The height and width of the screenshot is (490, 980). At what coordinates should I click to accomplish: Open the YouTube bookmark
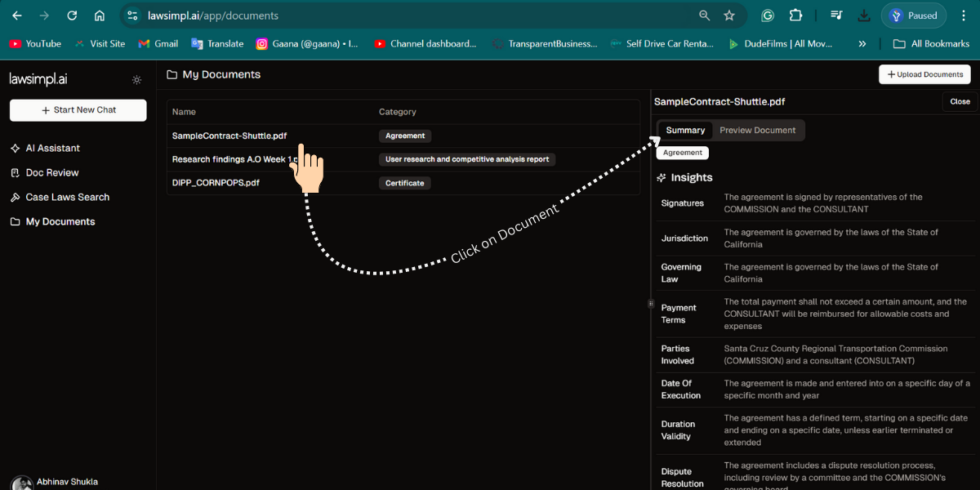pyautogui.click(x=35, y=44)
